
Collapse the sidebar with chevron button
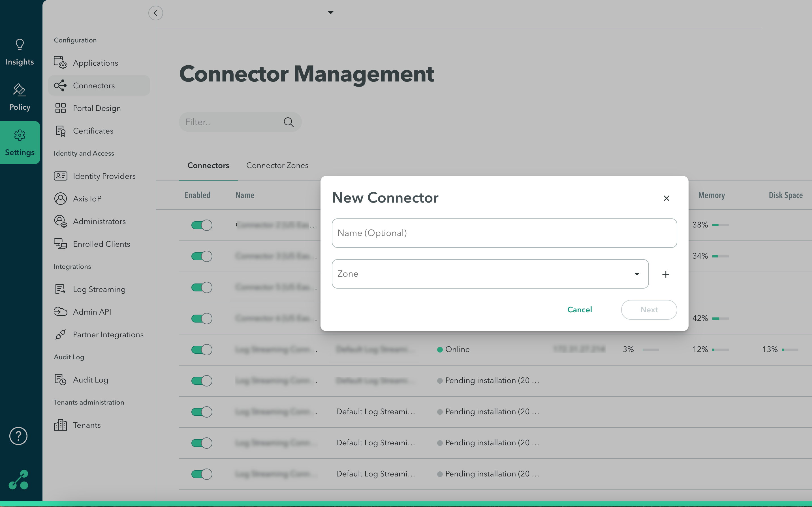click(x=156, y=13)
